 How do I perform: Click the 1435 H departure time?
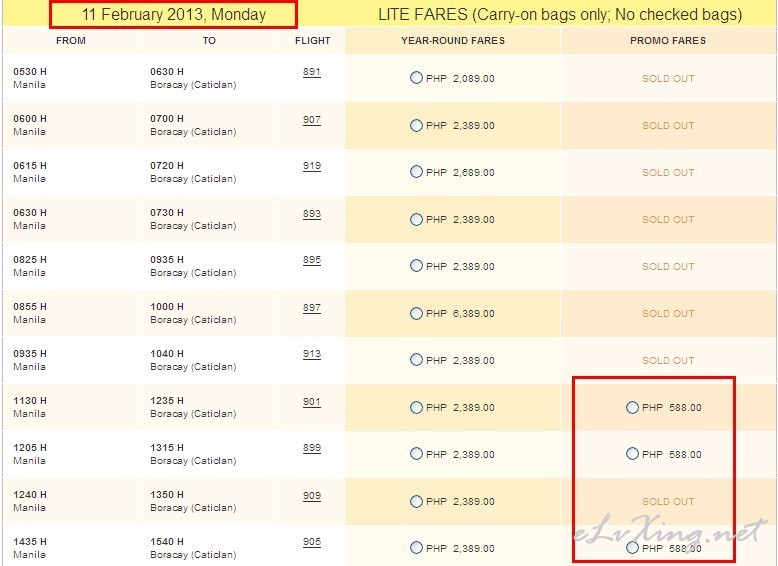[30, 541]
